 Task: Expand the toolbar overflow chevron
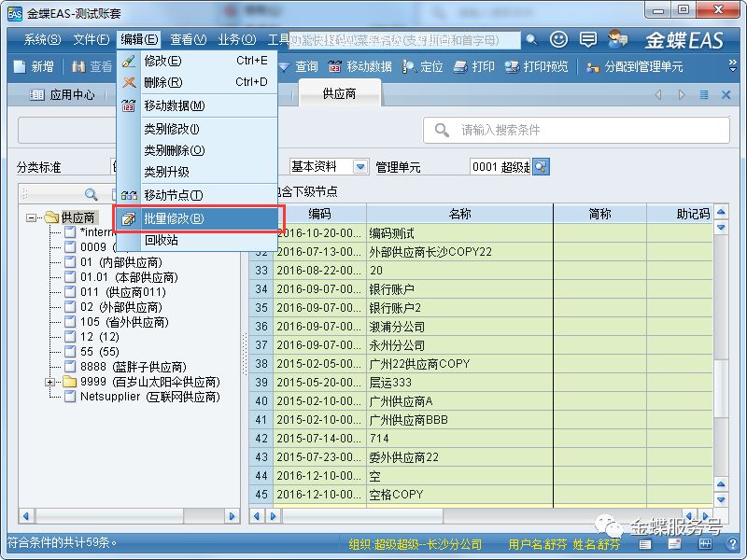[733, 65]
